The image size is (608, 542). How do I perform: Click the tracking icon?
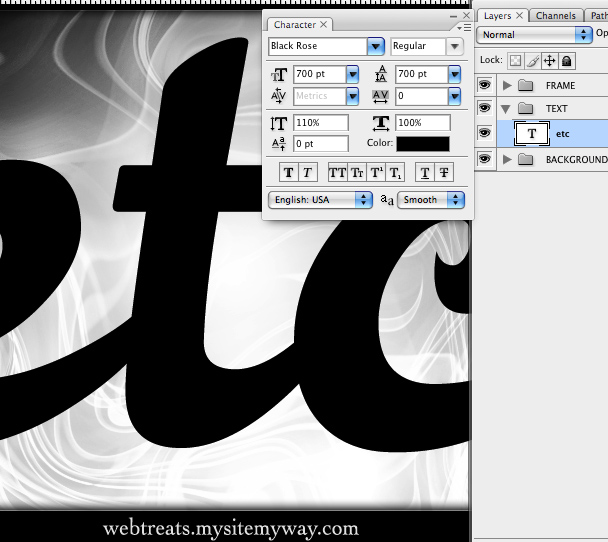(380, 96)
